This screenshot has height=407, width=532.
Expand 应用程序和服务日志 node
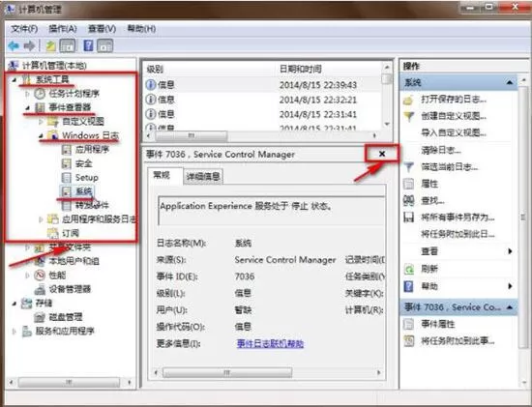pos(41,219)
